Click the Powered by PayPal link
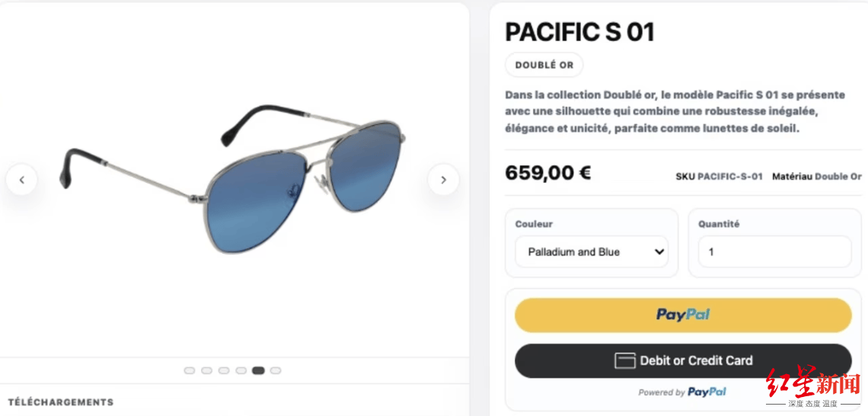The width and height of the screenshot is (868, 416). (x=682, y=392)
